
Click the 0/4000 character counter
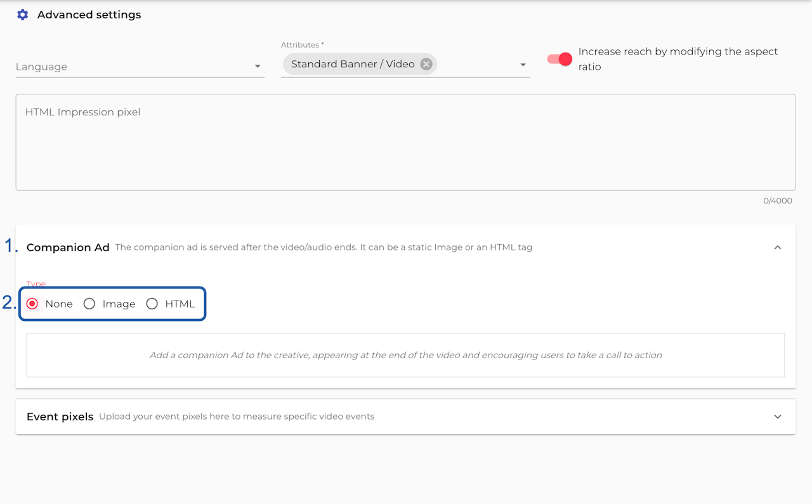(777, 201)
